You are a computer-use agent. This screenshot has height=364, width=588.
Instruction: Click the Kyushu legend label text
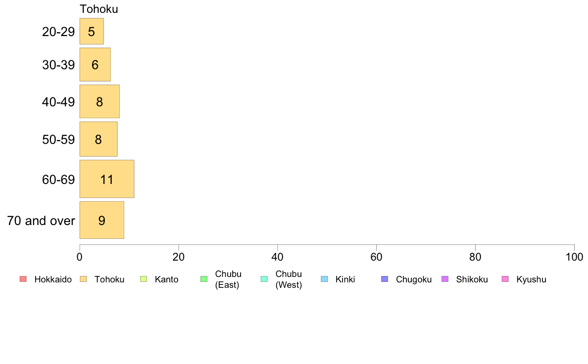(x=531, y=279)
